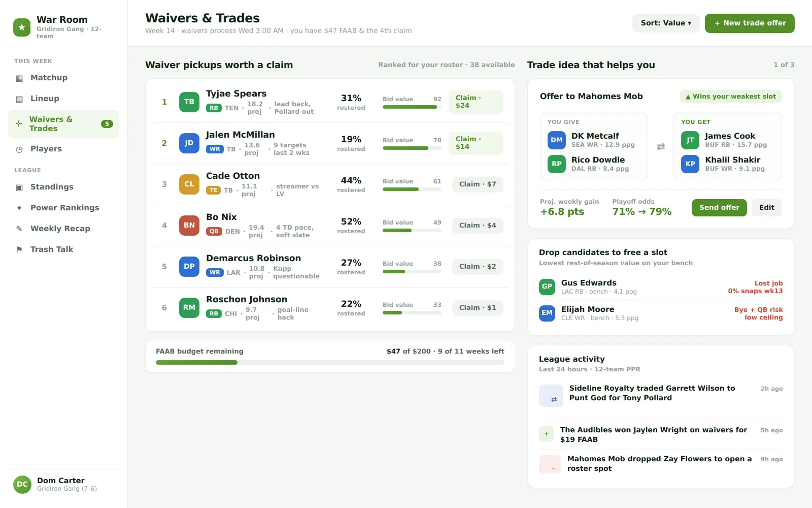Open Weekly Recap page
Image resolution: width=812 pixels, height=508 pixels.
tap(63, 229)
